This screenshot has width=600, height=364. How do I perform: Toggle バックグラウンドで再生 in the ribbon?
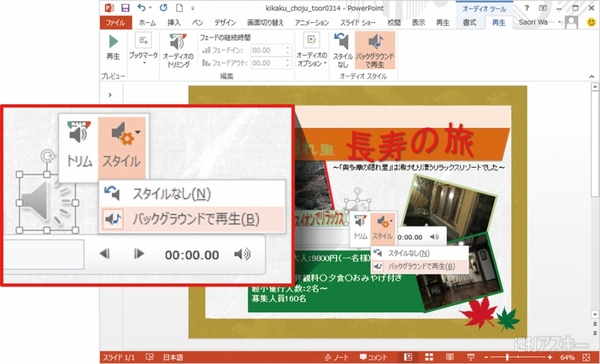pyautogui.click(x=375, y=51)
